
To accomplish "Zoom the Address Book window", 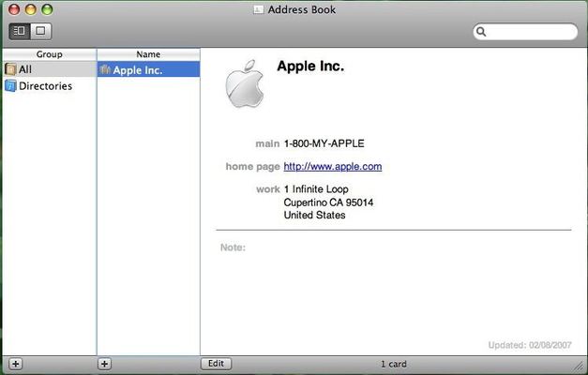I will (x=47, y=9).
